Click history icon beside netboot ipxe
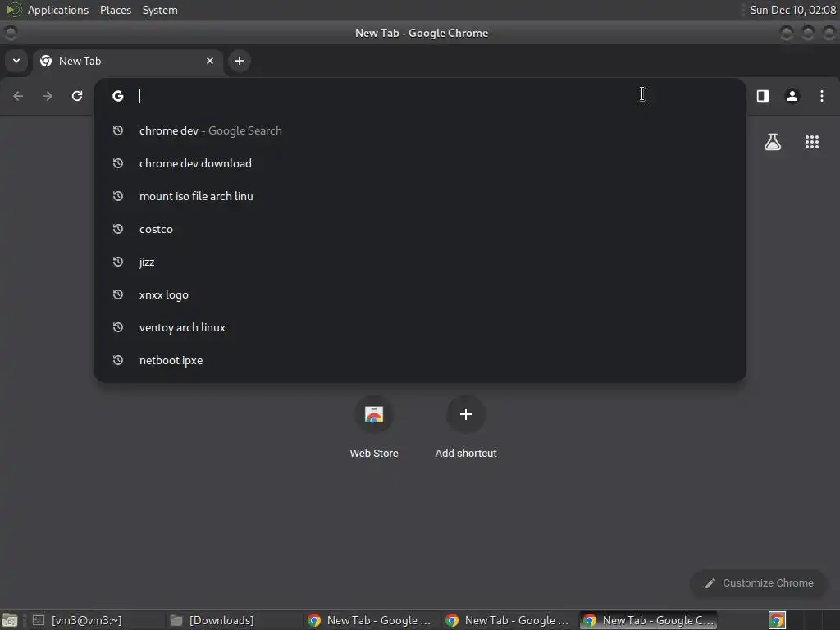 pos(118,360)
